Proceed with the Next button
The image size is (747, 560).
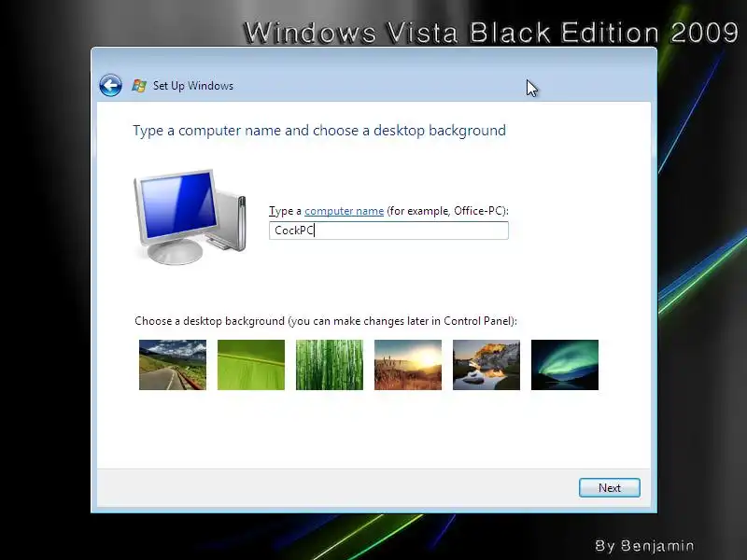click(x=610, y=487)
